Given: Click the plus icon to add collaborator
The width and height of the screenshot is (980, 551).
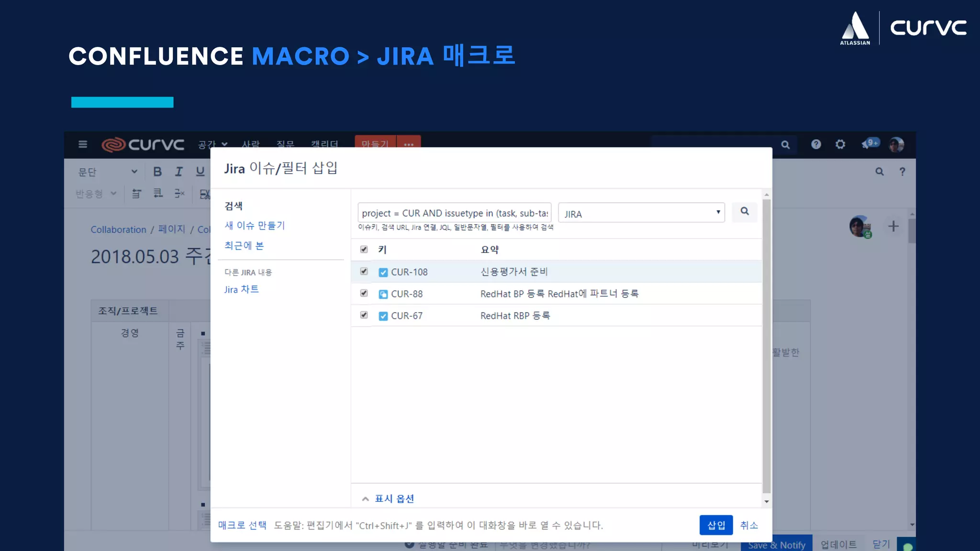Looking at the screenshot, I should (x=893, y=226).
